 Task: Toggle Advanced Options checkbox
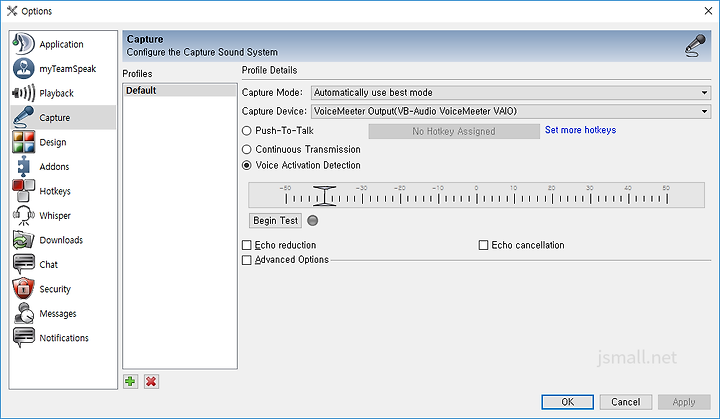247,260
